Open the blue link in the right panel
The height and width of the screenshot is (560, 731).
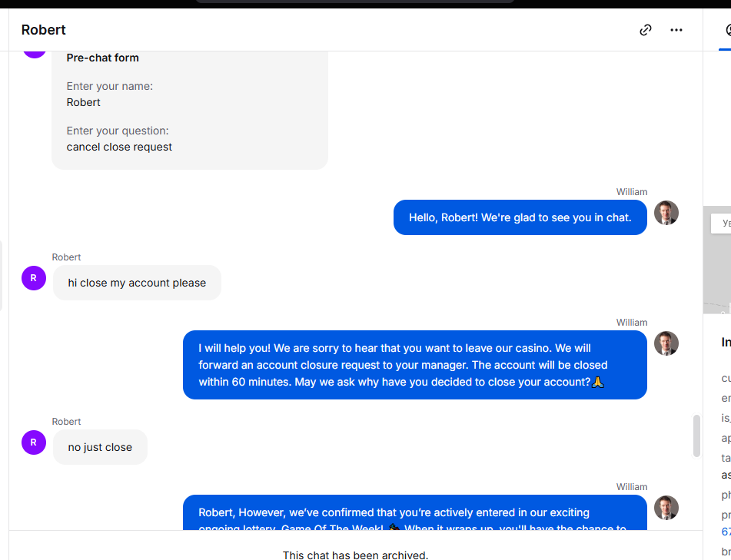(726, 532)
